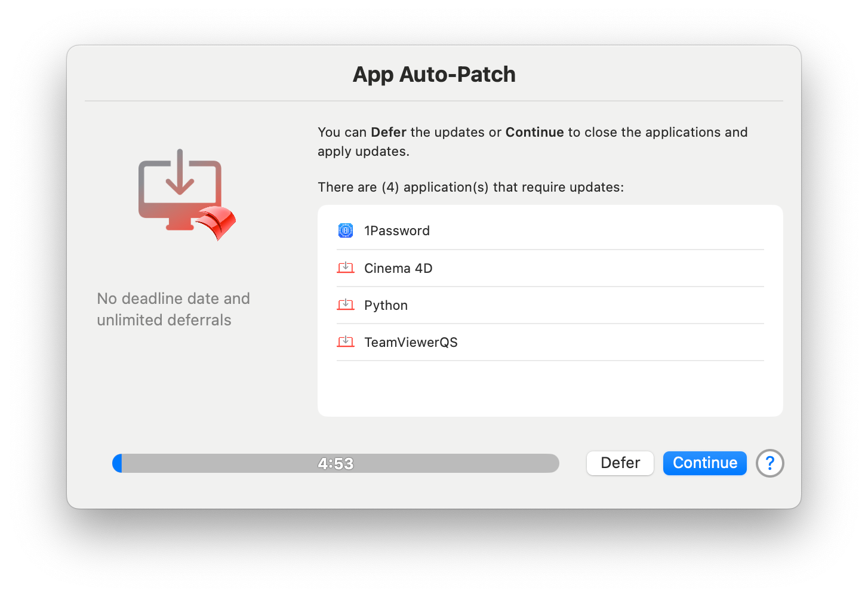
Task: Click the App Auto-Patch title
Action: coord(434,75)
